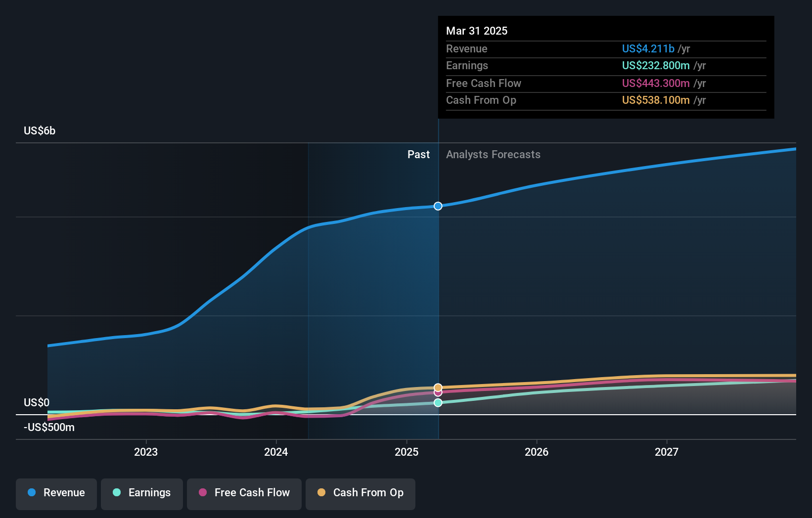Click the US$443.300m value link

coord(655,83)
